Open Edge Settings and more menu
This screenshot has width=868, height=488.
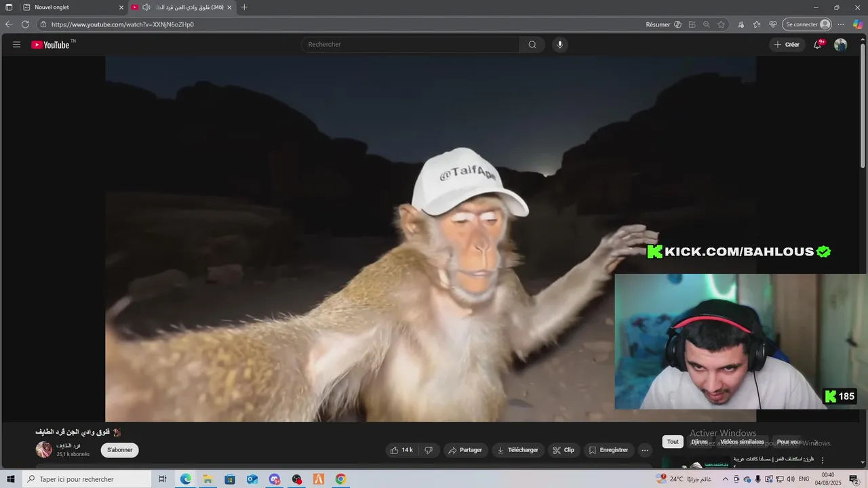pos(841,24)
